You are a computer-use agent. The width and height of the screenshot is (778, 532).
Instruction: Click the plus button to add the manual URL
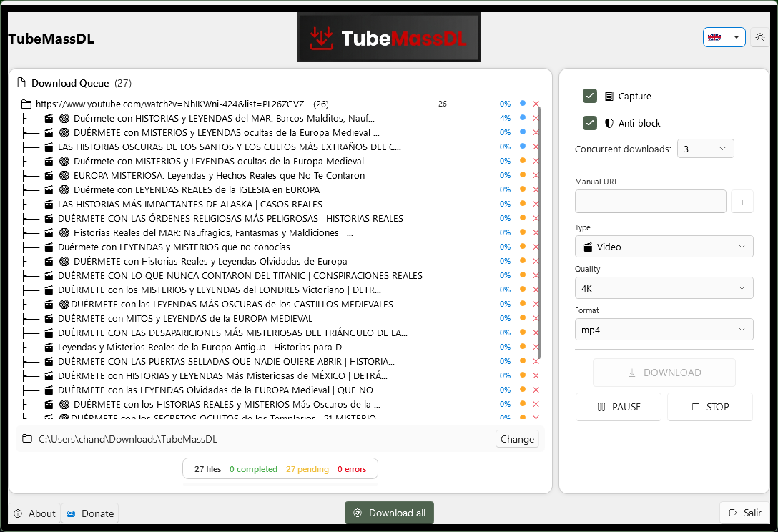click(x=742, y=202)
